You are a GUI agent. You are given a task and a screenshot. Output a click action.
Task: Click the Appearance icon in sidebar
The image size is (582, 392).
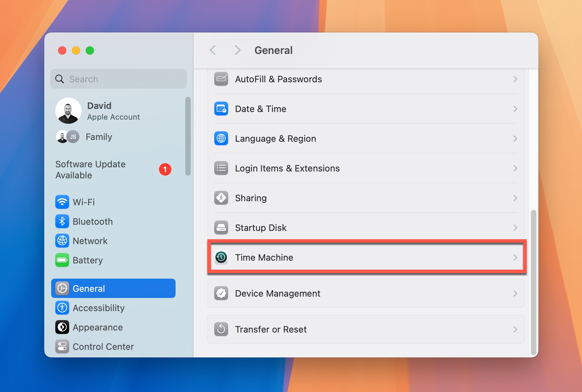pyautogui.click(x=62, y=327)
